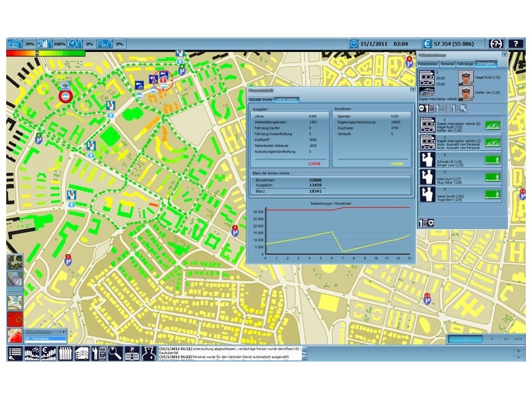Click the fastest game speed button

point(518,339)
